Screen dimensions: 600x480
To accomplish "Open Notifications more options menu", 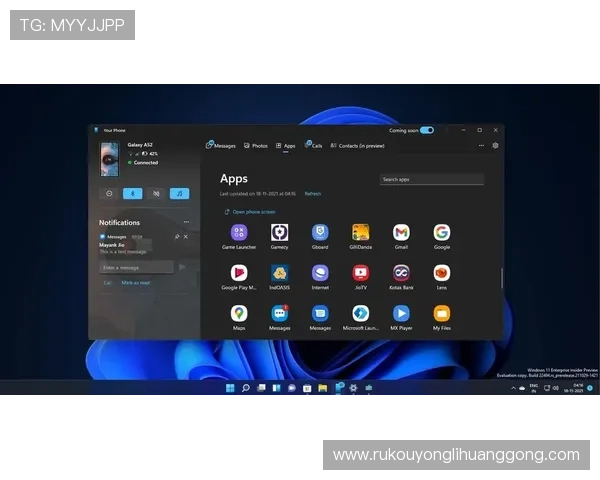I will (x=186, y=222).
